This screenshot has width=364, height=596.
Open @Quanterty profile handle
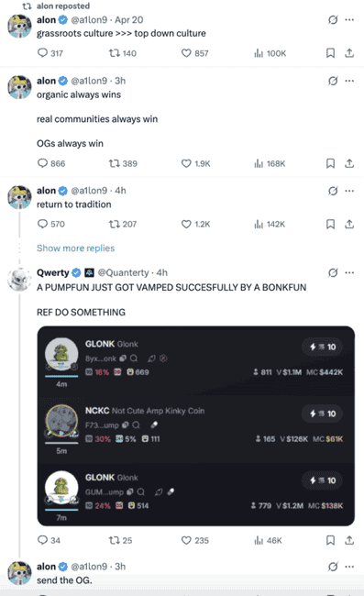tap(124, 273)
